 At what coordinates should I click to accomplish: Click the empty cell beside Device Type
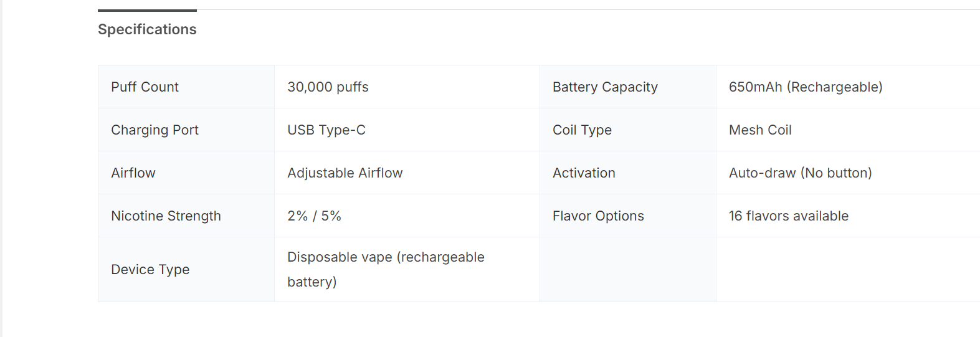point(627,270)
